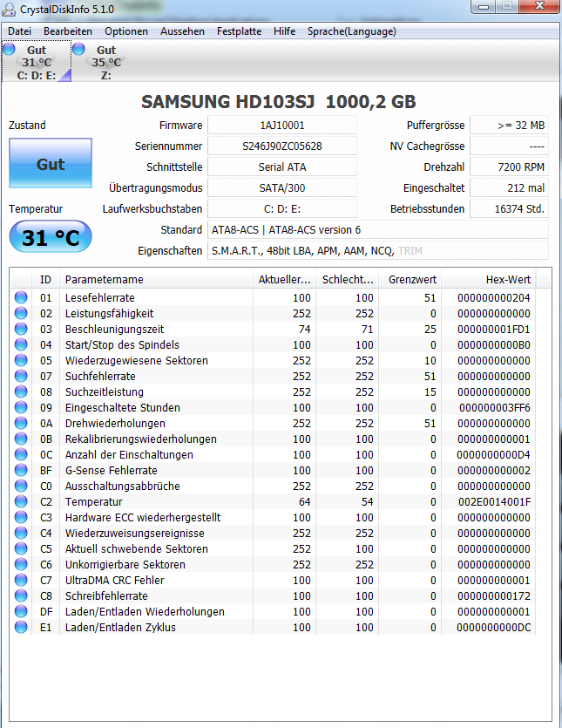Click status icon of Lesefehlerrate row
Screen dimensions: 562x728
click(x=21, y=297)
